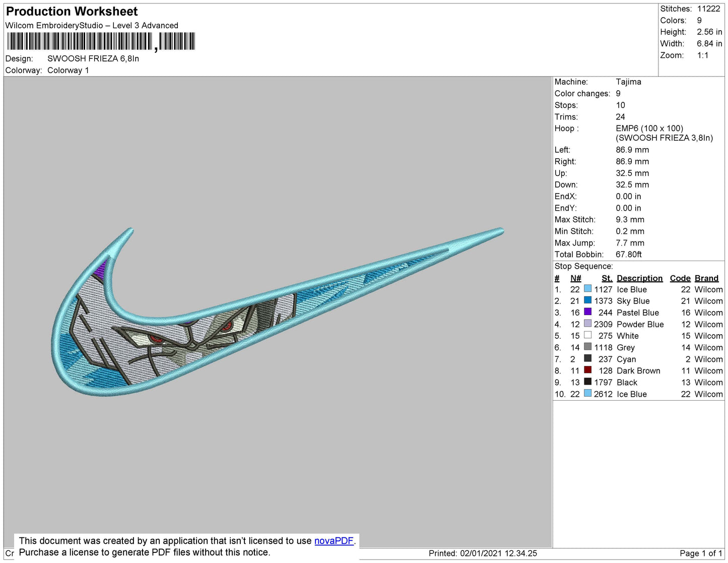Viewport: 728px width, 563px height.
Task: Click the Grey 1118 thread swatch
Action: 587,347
